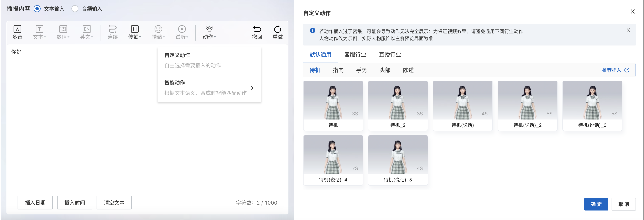Click the 取消 cancel button
Image resolution: width=644 pixels, height=220 pixels.
[624, 204]
